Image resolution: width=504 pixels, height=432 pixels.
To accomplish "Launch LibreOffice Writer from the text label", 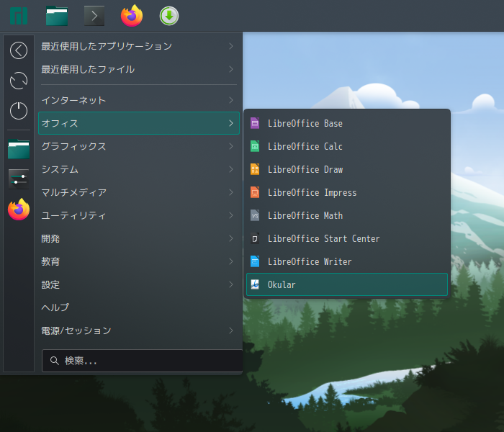I will tap(310, 261).
